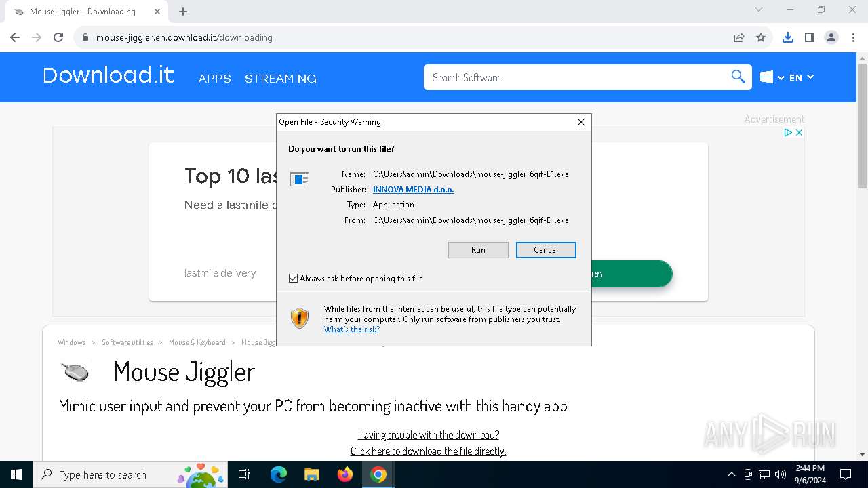Open the APPS menu item

coord(214,79)
